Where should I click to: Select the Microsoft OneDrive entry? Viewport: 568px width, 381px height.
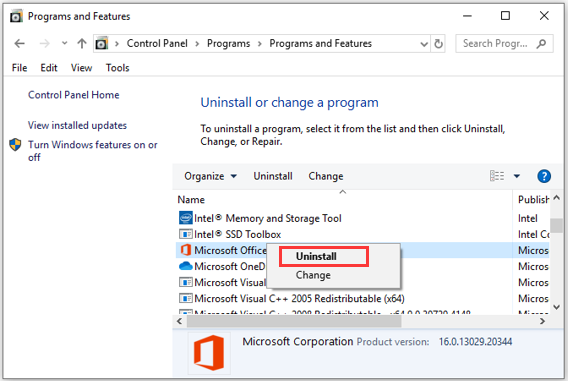coord(230,266)
